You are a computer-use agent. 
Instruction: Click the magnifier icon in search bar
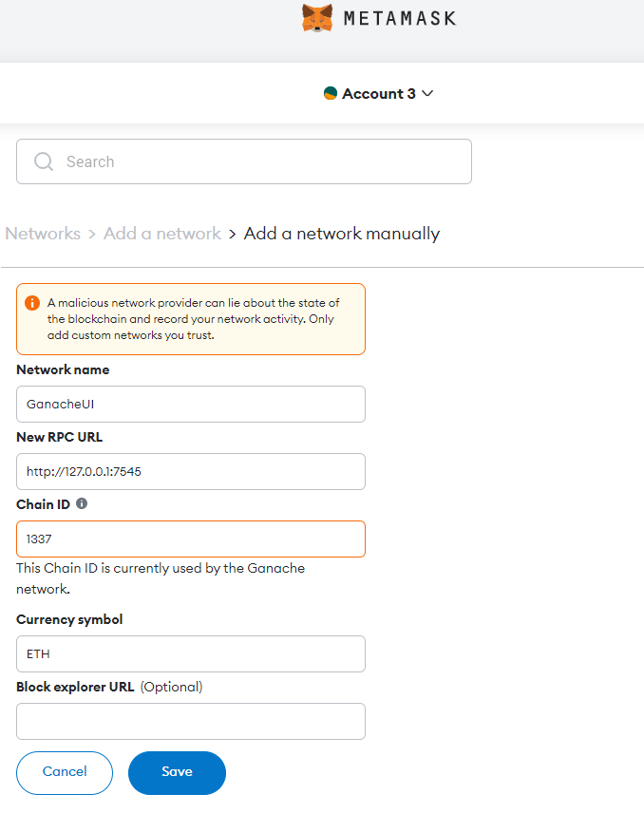44,161
